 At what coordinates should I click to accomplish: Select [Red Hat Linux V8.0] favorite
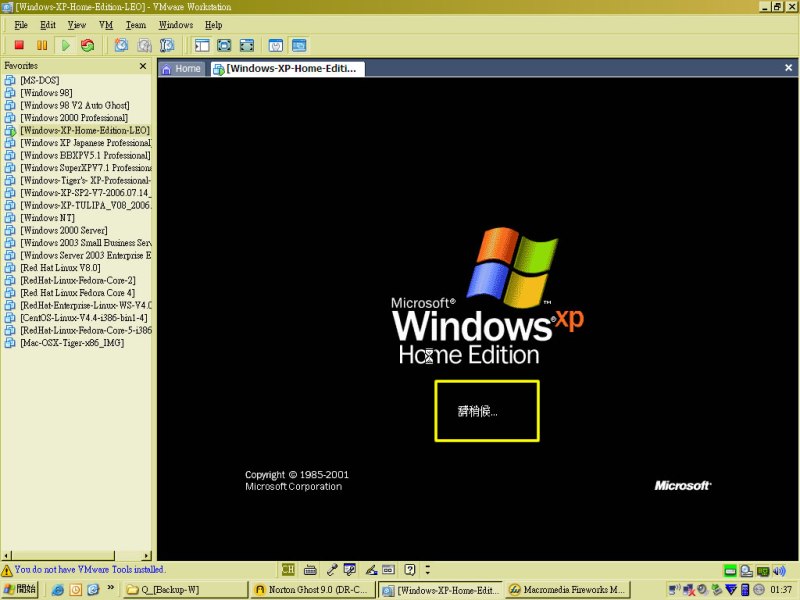[x=60, y=267]
